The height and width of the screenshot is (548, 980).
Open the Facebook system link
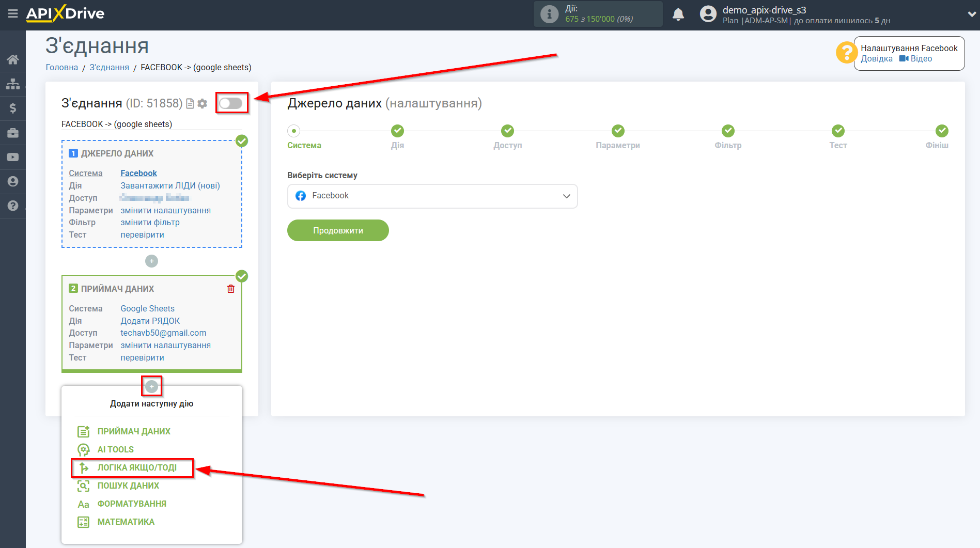pyautogui.click(x=138, y=173)
